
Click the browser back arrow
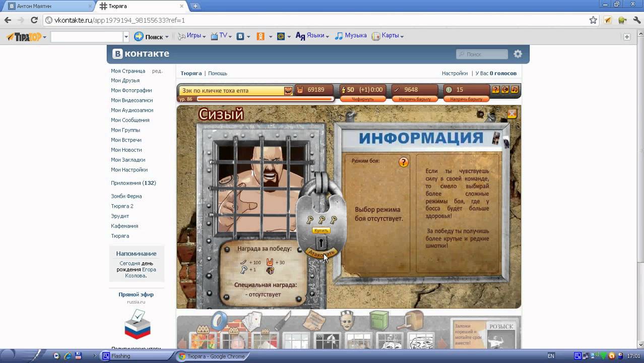tap(8, 20)
